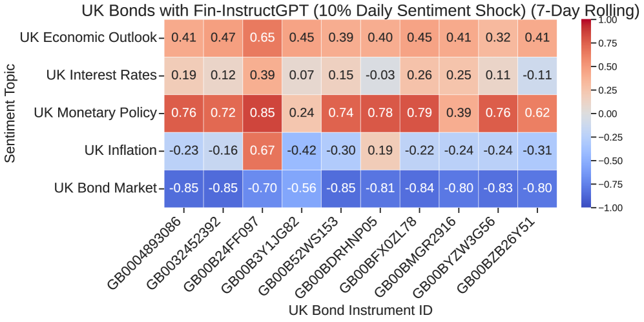Click the UK Bond Market cell showing -0.70
This screenshot has height=322, width=644.
(x=262, y=188)
